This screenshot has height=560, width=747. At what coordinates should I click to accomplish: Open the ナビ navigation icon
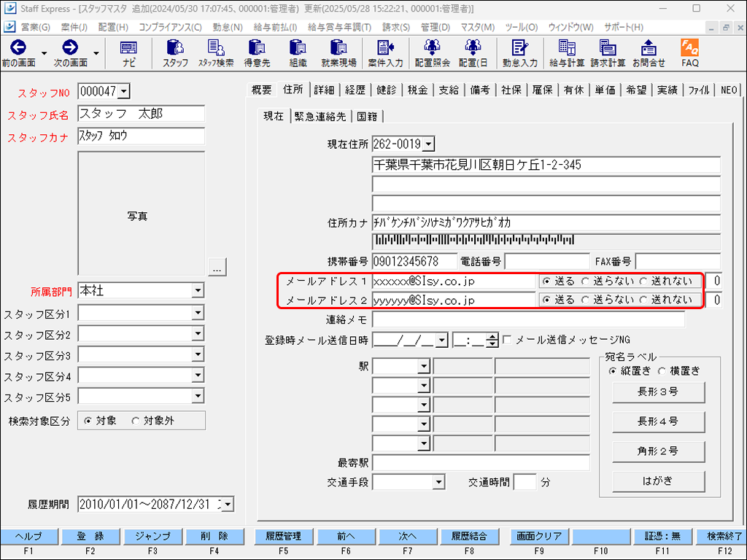point(128,53)
